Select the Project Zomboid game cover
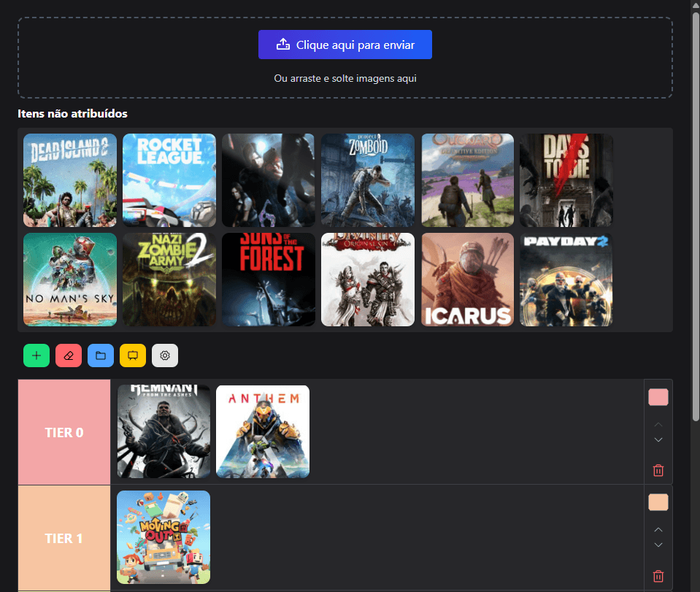 368,180
